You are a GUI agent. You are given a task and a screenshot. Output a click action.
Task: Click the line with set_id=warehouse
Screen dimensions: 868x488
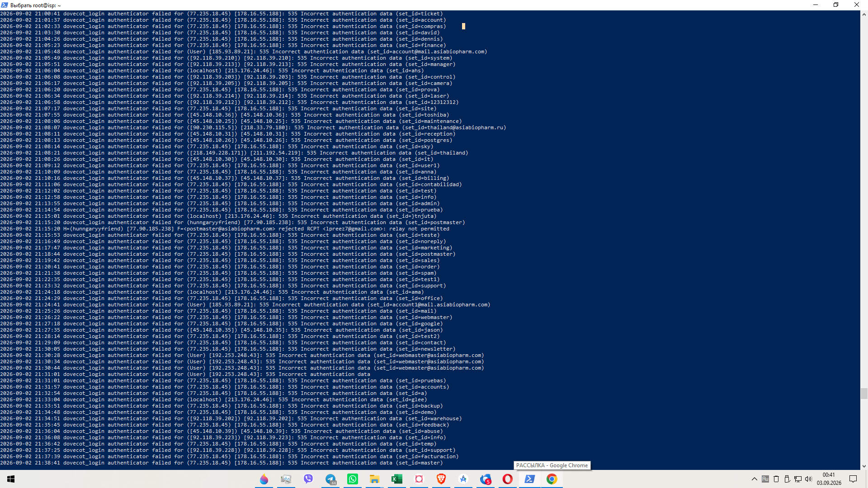231,418
